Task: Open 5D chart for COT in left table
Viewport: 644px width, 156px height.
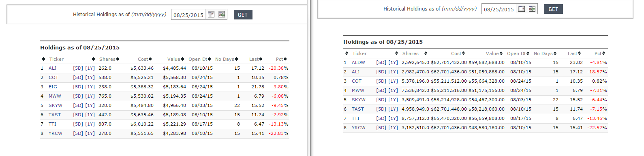Action: (78, 77)
